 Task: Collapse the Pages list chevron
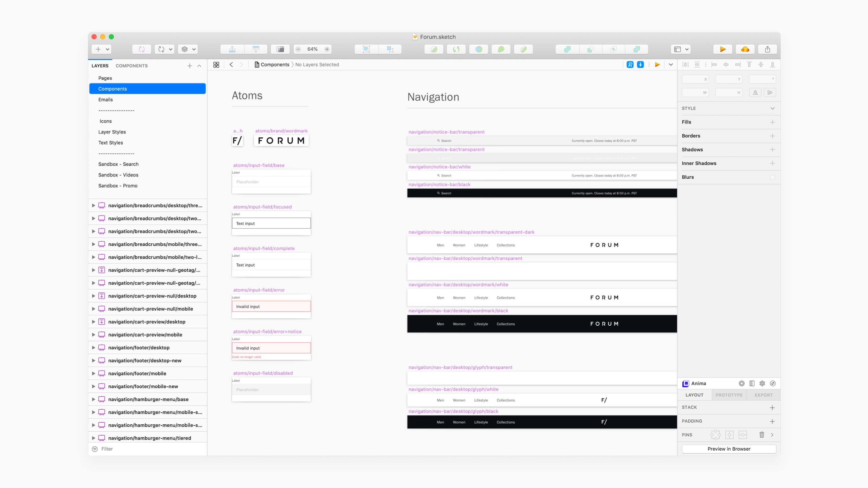point(199,66)
